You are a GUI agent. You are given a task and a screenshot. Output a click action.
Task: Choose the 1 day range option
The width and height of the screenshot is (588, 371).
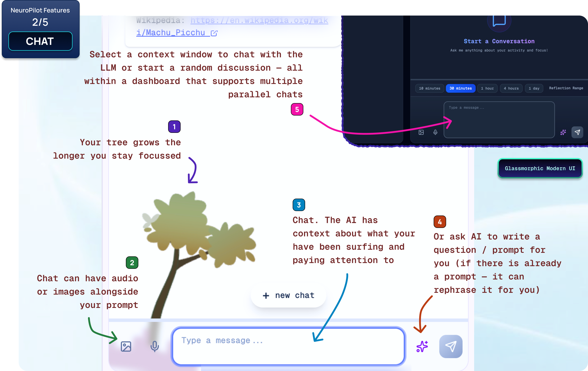pyautogui.click(x=534, y=88)
